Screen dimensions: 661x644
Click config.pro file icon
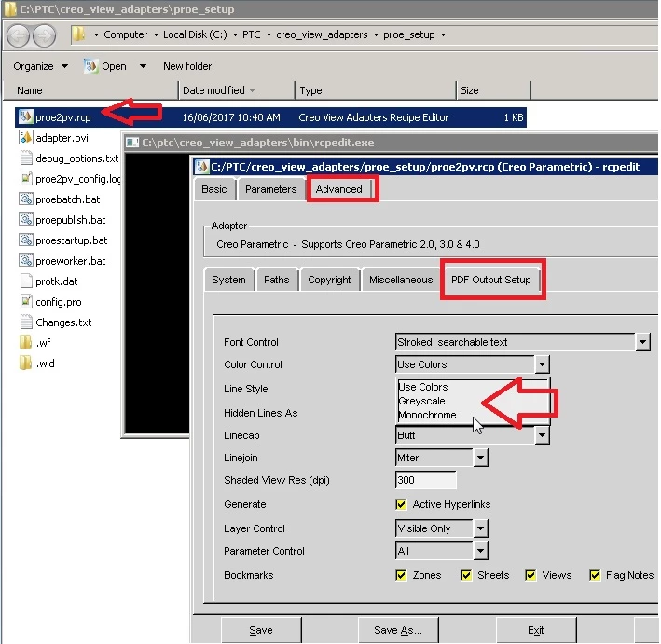click(26, 302)
